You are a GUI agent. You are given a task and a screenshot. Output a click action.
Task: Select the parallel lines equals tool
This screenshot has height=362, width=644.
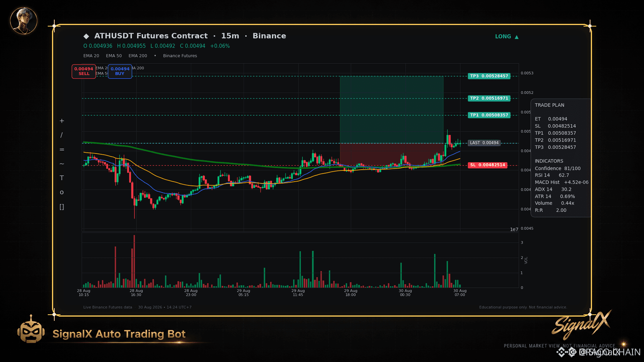point(62,149)
